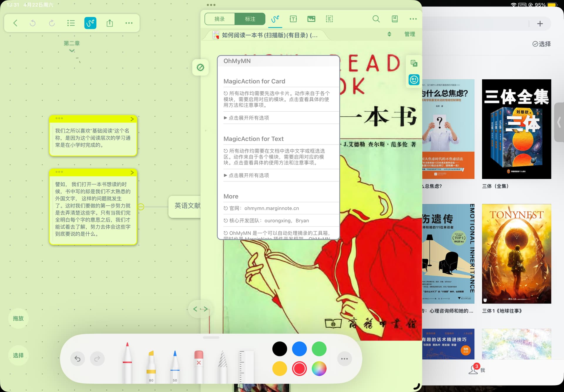This screenshot has width=564, height=392.
Task: Tap the 核心开发团队 entry
Action: coord(281,221)
